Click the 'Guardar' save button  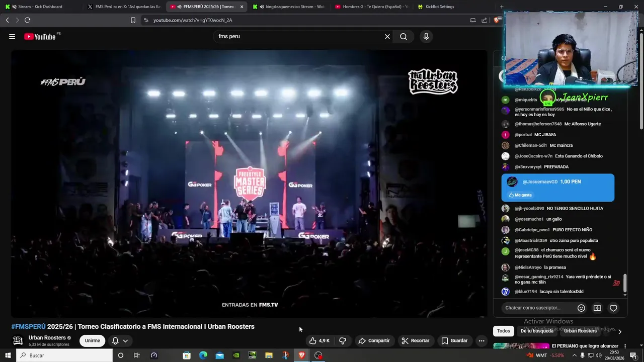pyautogui.click(x=454, y=341)
